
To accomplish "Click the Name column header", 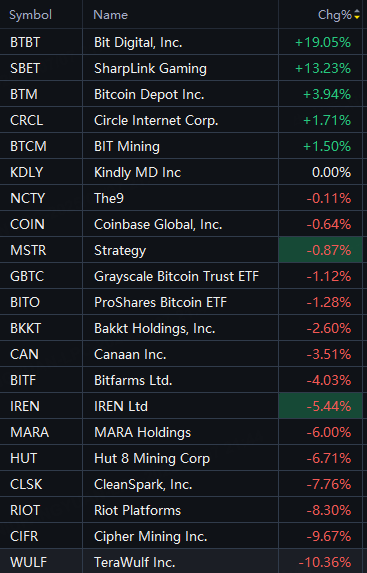I will [111, 15].
